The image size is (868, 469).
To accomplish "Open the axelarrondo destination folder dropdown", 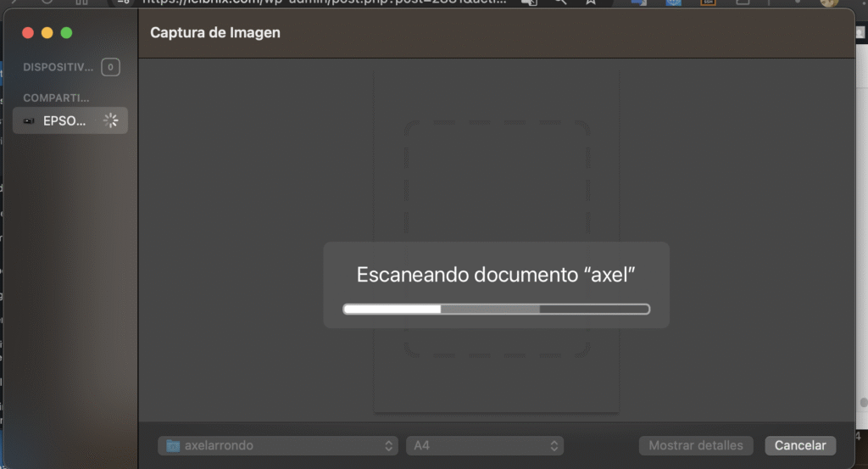I will coord(278,445).
